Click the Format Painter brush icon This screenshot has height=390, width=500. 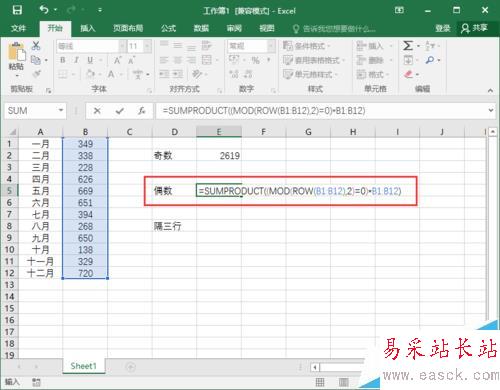click(36, 74)
